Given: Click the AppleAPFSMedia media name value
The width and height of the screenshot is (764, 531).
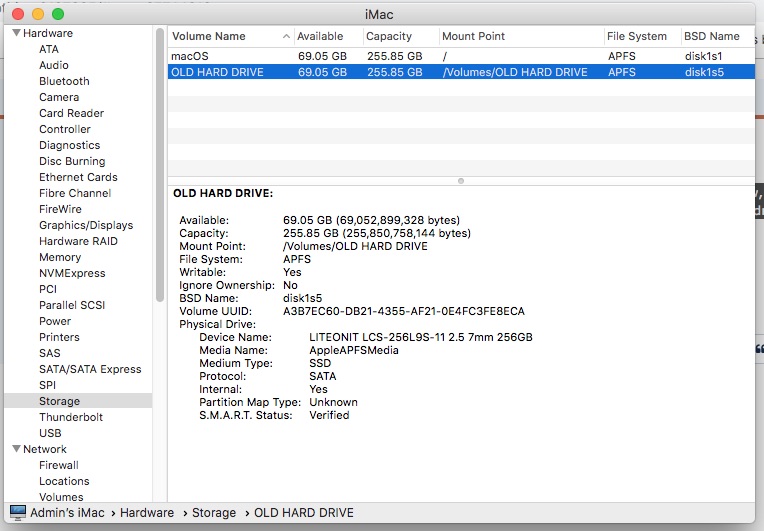Looking at the screenshot, I should pos(354,350).
